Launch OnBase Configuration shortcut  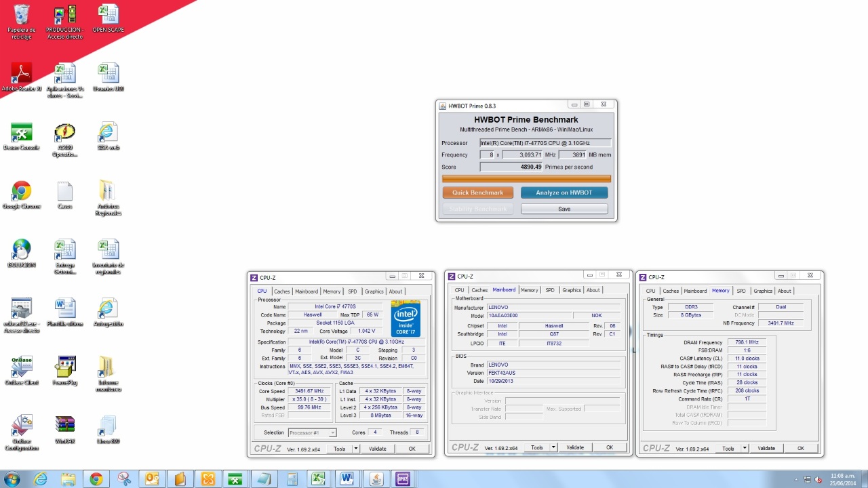(22, 433)
